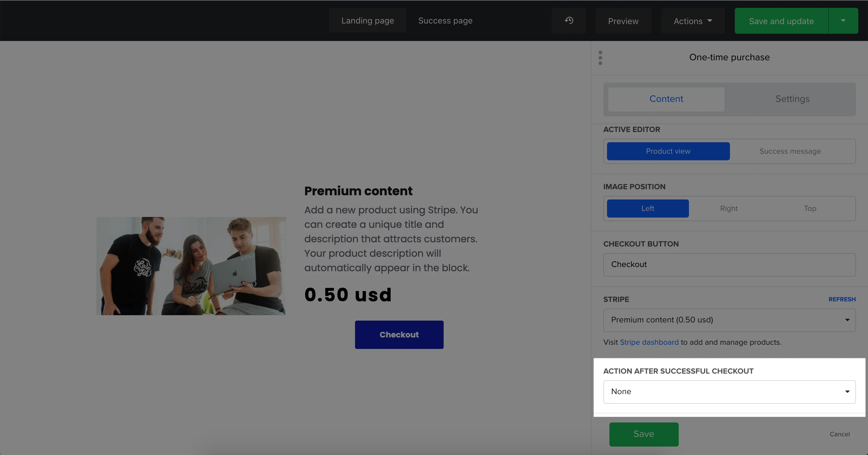Viewport: 868px width, 455px height.
Task: Click Cancel in the sidebar
Action: click(839, 434)
